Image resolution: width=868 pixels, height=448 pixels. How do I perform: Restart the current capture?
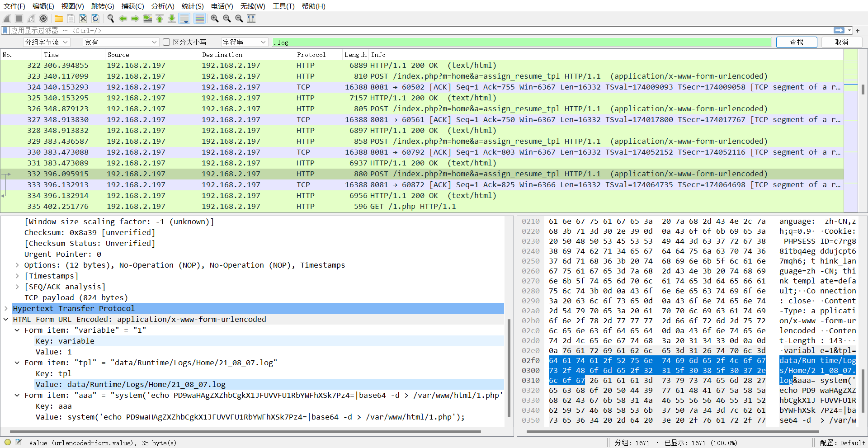[31, 19]
